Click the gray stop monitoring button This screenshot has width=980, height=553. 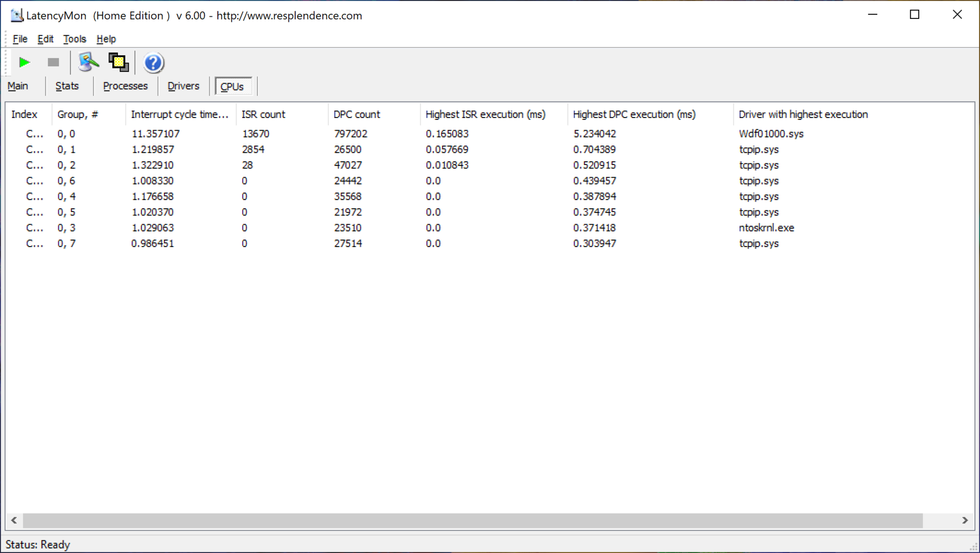53,62
